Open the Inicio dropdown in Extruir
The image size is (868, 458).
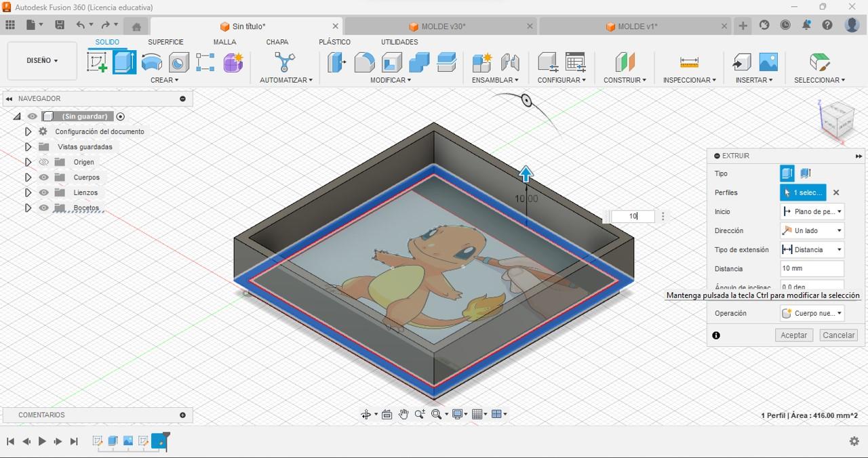tap(812, 211)
